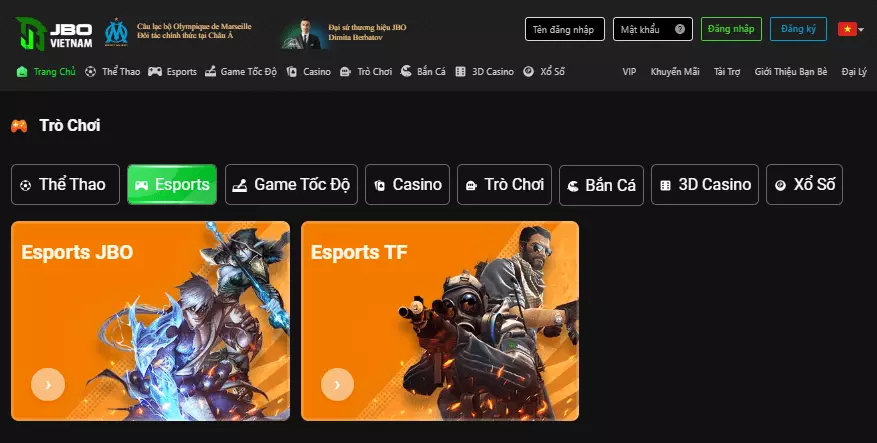Select the green Esports category tab

(172, 185)
